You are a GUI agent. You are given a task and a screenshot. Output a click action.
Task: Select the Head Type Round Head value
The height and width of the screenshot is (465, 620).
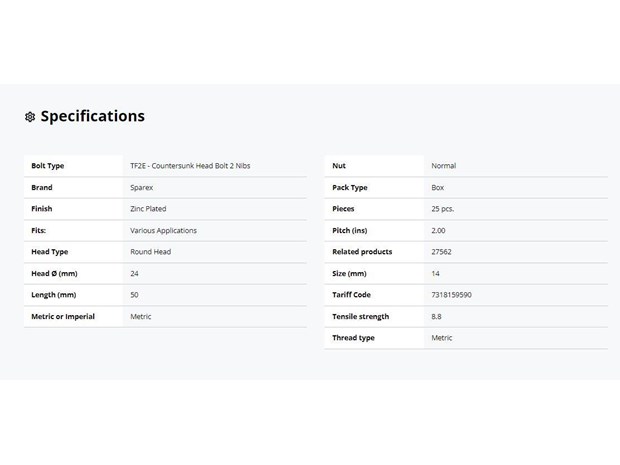(x=151, y=252)
